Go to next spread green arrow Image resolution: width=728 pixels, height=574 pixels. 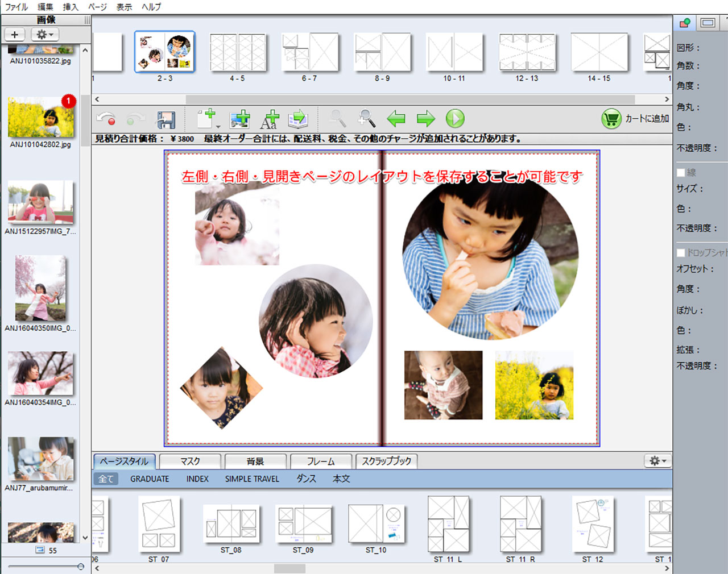425,119
